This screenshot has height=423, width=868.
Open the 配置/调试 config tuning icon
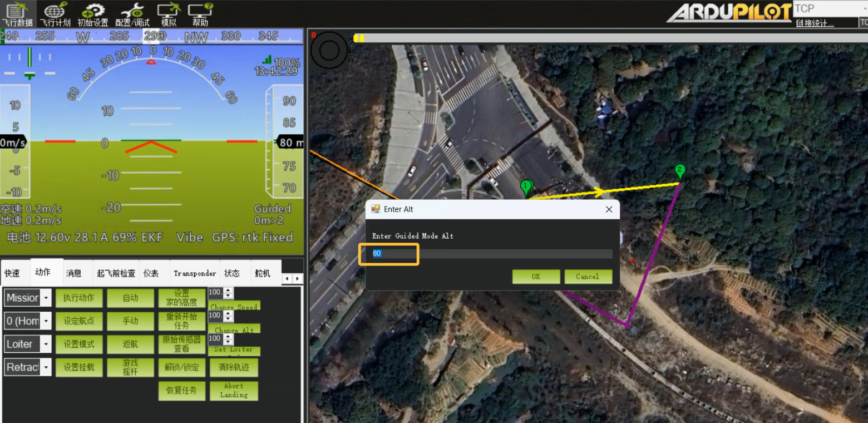pos(132,14)
